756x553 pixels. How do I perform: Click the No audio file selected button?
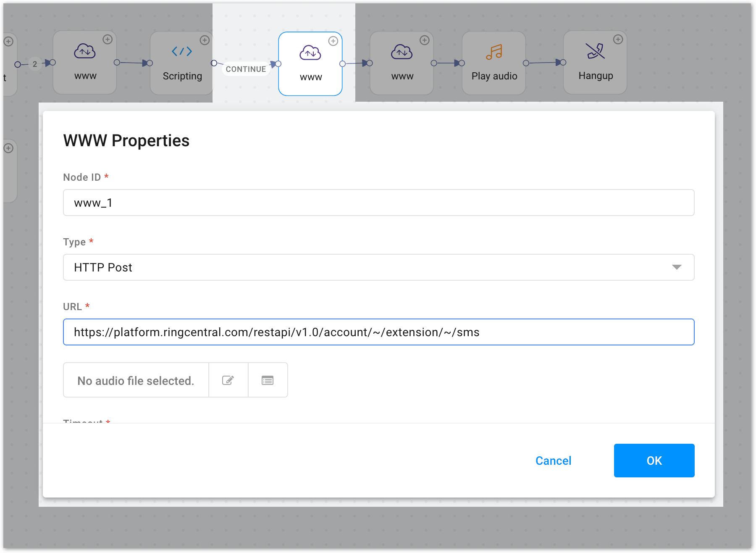pos(135,380)
